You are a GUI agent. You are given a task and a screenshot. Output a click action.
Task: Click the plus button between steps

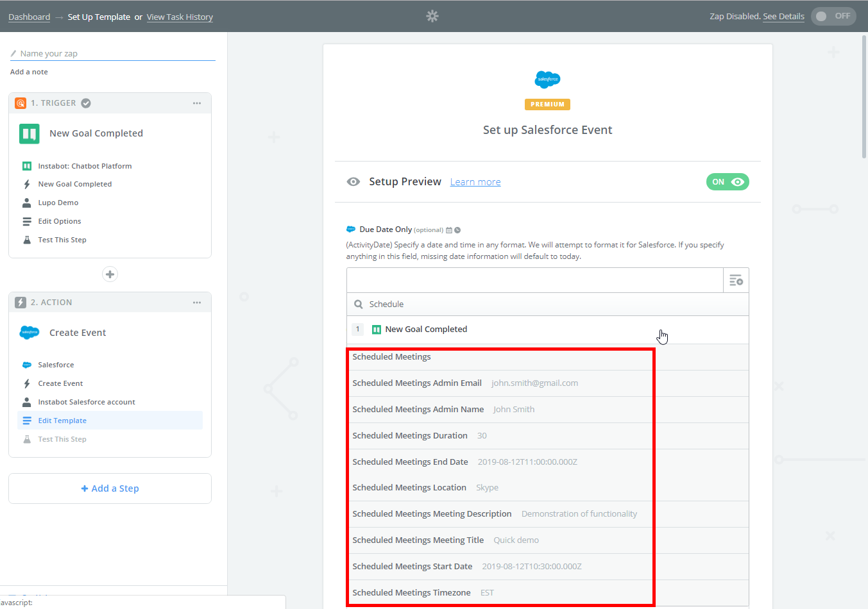point(110,274)
